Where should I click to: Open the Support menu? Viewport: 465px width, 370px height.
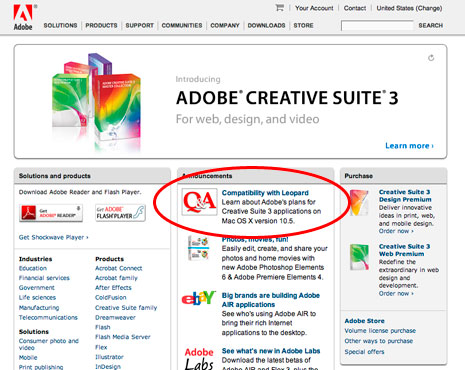(140, 25)
